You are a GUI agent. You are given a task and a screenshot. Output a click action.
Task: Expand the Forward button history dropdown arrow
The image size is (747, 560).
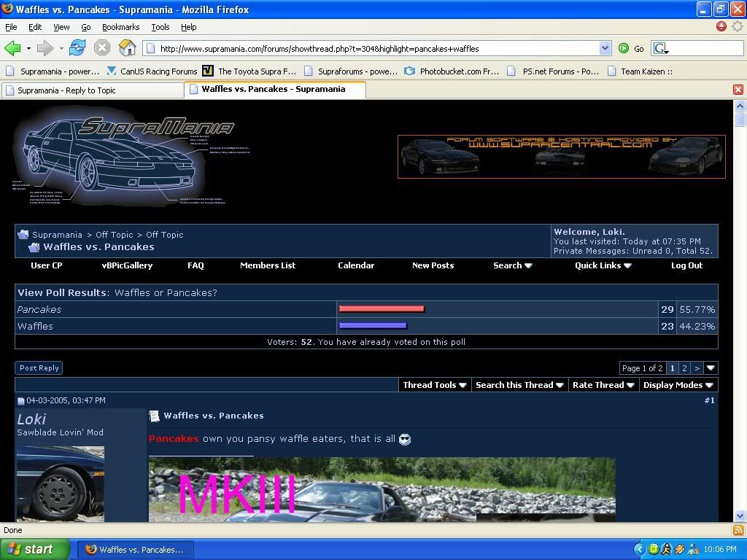click(61, 48)
